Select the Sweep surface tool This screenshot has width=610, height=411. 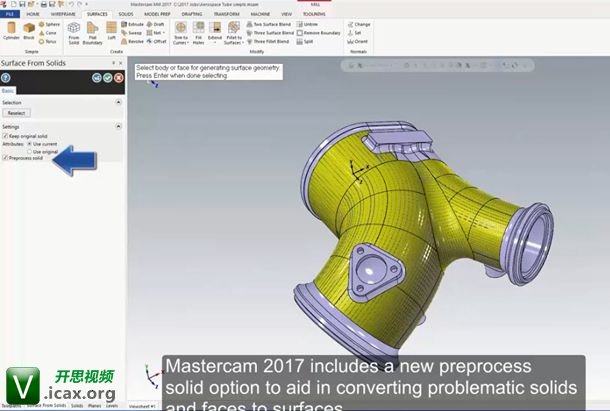coord(131,33)
